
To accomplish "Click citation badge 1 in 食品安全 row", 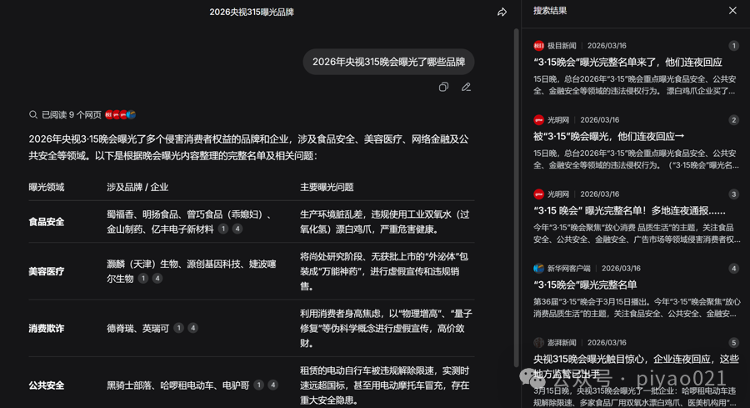I will pos(223,229).
